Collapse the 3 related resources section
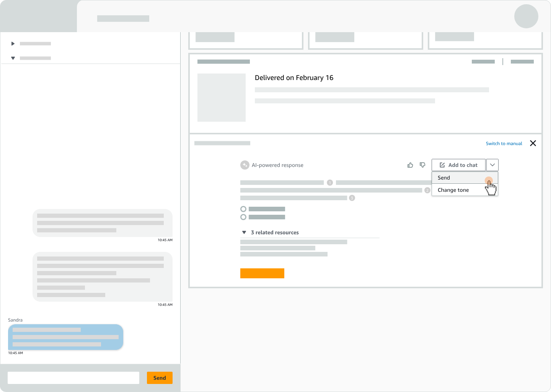The width and height of the screenshot is (551, 392). (x=244, y=232)
